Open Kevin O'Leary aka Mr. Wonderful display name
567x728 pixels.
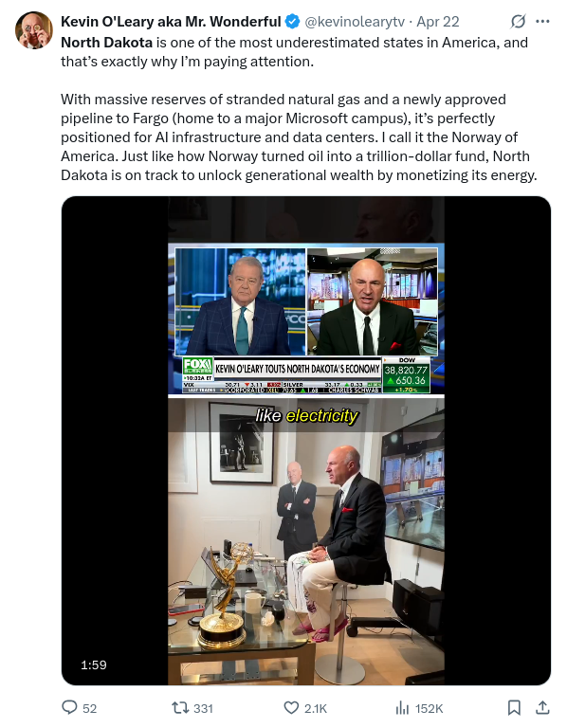point(171,22)
